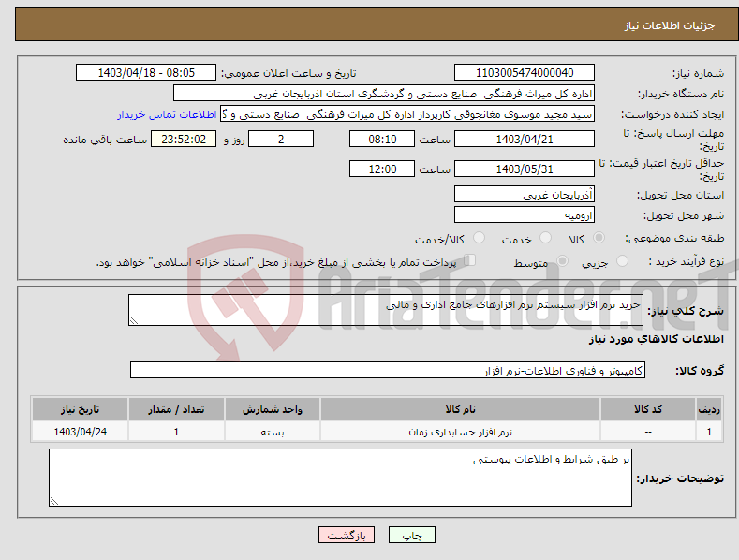Select the کالا/خدمت radio button
The height and width of the screenshot is (560, 739).
point(479,238)
